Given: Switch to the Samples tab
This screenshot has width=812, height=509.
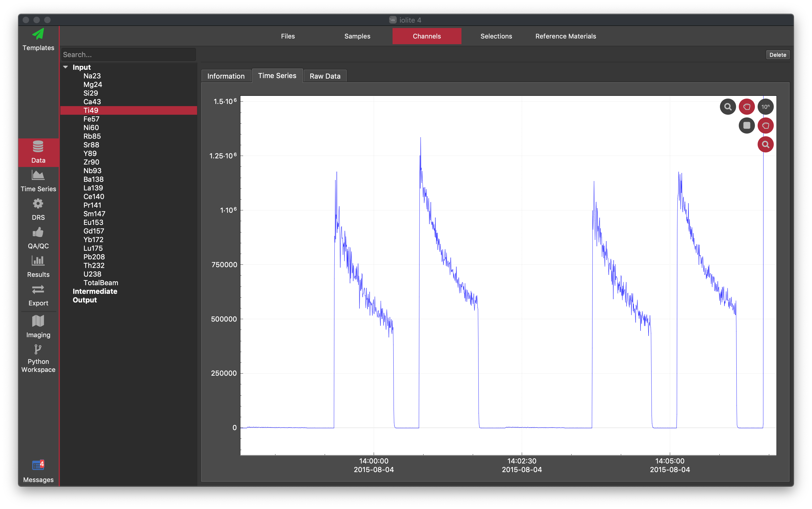Looking at the screenshot, I should (x=357, y=36).
